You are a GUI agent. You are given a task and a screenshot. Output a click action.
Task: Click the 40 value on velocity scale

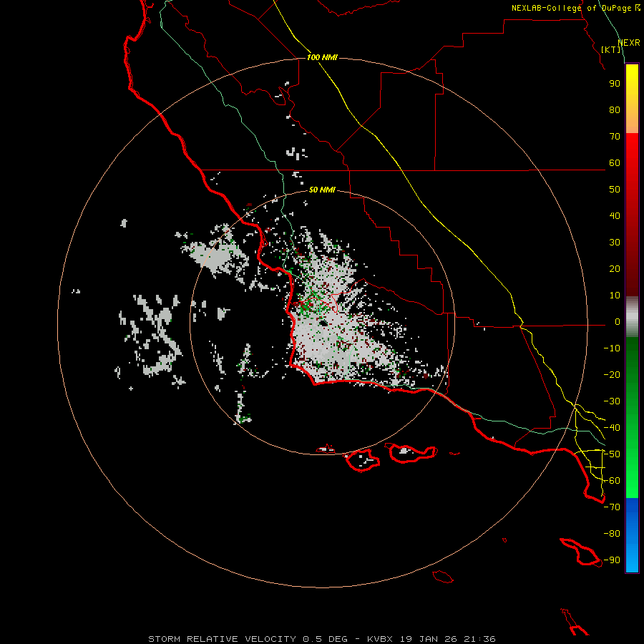615,216
